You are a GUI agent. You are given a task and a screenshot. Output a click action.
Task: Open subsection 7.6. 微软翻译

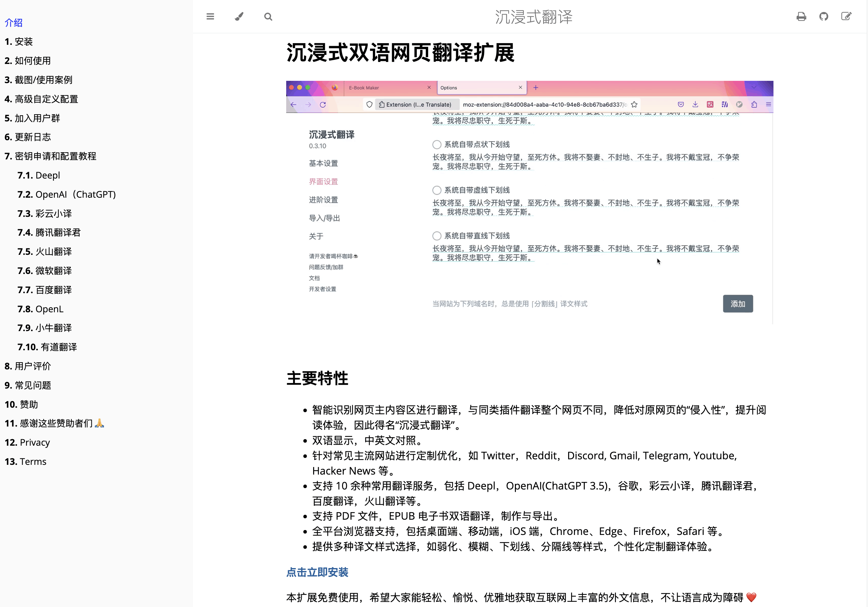pos(45,271)
